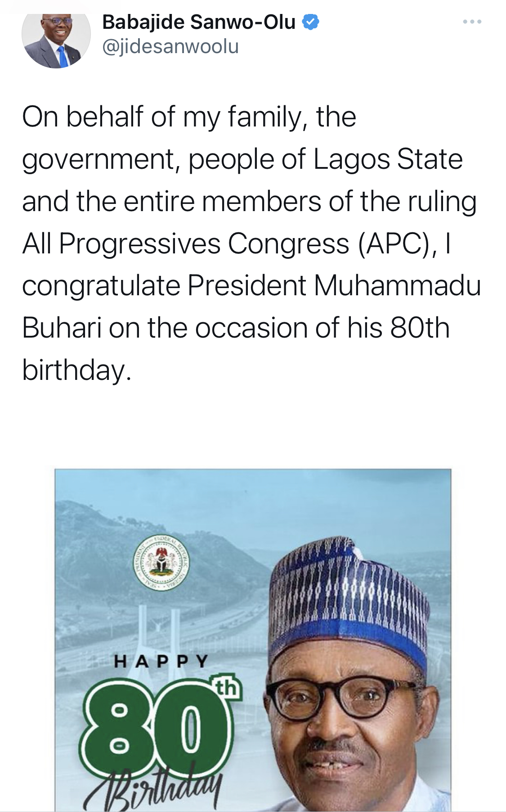
Task: Click the HAPPY text in the image
Action: click(x=161, y=661)
